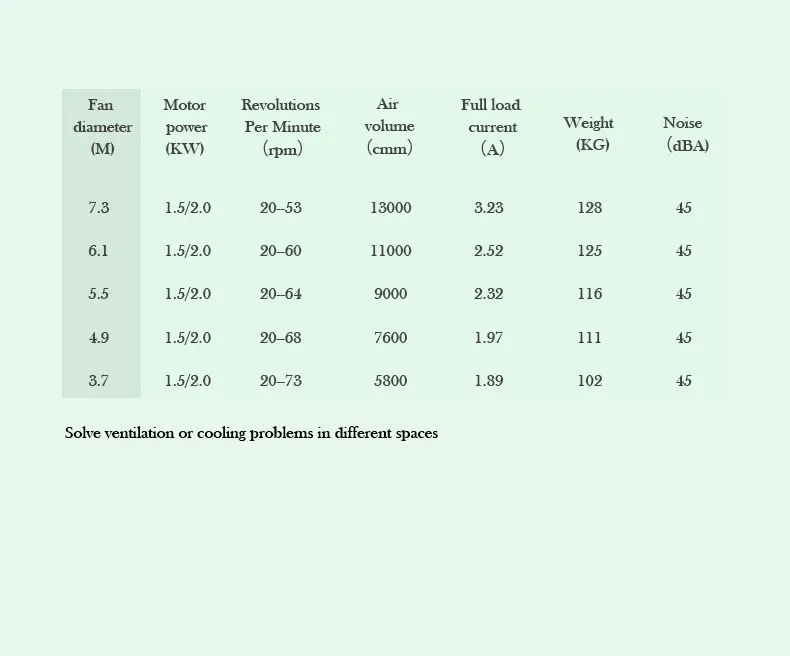Select the 116 weight value
This screenshot has height=656, width=790.
[590, 294]
